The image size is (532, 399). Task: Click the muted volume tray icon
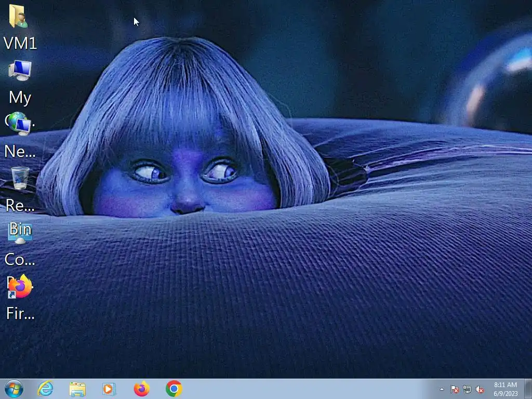click(x=480, y=390)
